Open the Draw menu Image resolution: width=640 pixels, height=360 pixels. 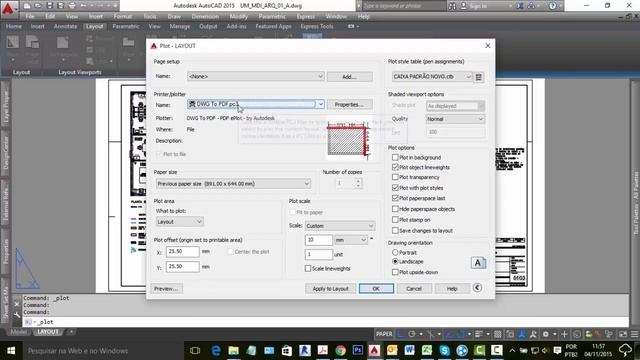[x=174, y=17]
